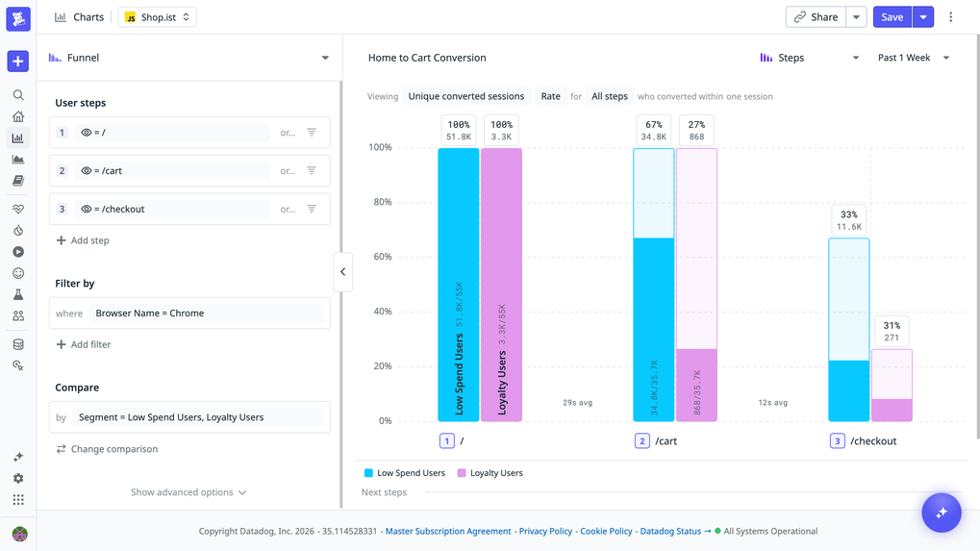
Task: Click the database stack icon in sidebar
Action: click(18, 344)
